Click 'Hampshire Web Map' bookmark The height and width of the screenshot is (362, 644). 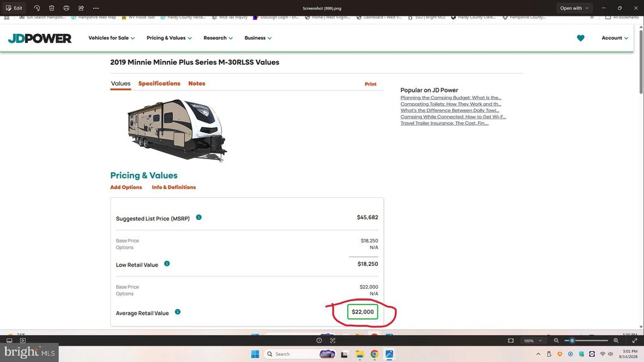click(94, 17)
